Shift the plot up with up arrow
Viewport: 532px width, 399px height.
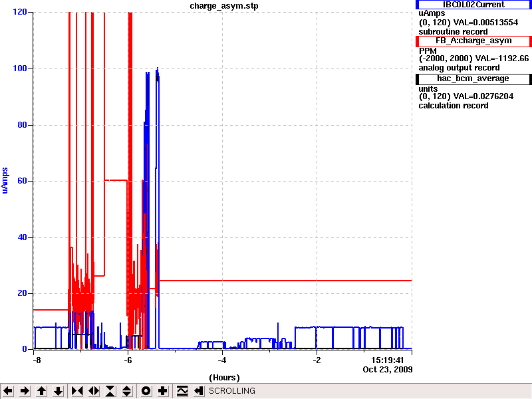[41, 391]
